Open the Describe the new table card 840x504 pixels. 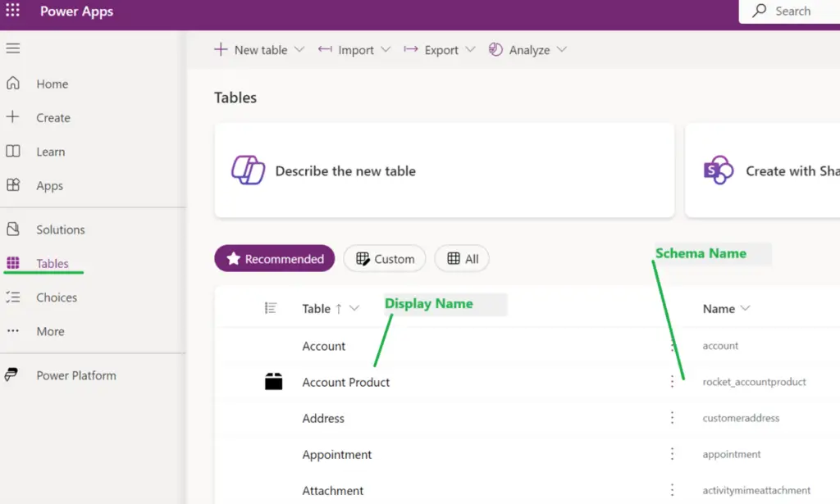coord(444,170)
